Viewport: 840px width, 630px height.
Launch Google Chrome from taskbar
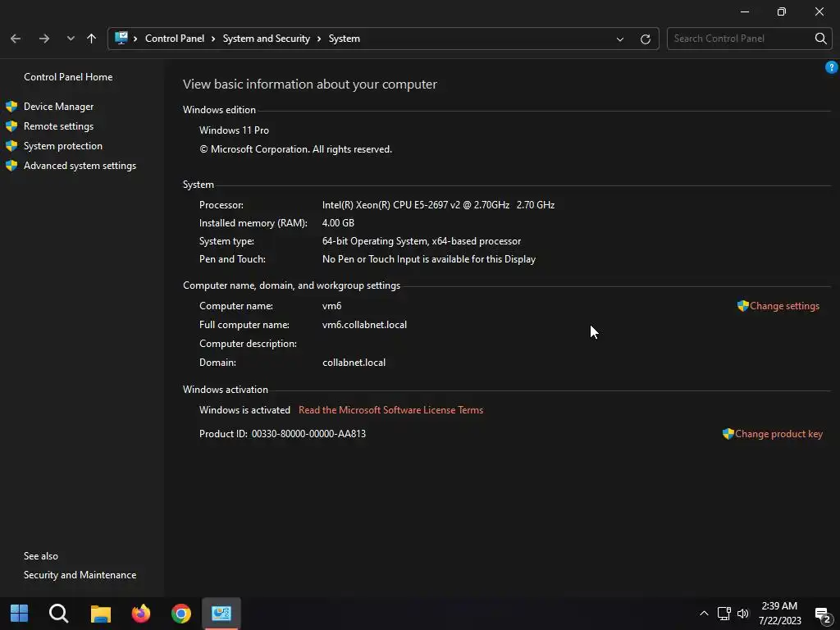pos(181,614)
